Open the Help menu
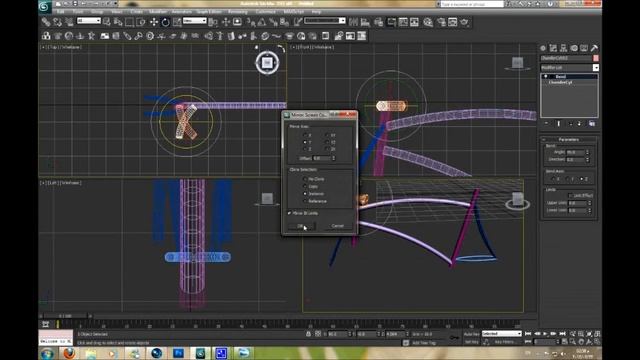This screenshot has height=360, width=640. coord(316,12)
